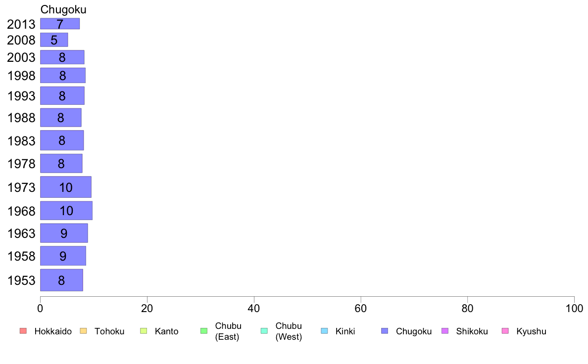Click the 100 tick on the x-axis
The image size is (588, 364).
point(574,309)
